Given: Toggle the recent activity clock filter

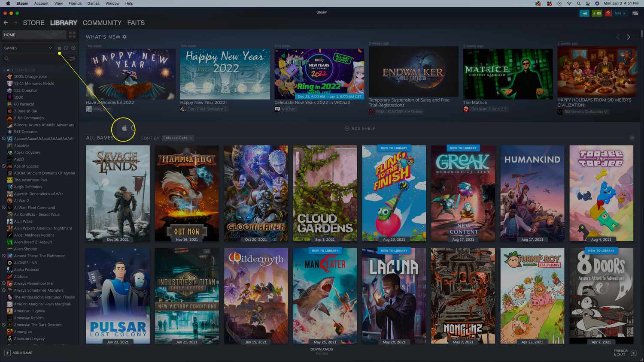Looking at the screenshot, I should pos(66,48).
